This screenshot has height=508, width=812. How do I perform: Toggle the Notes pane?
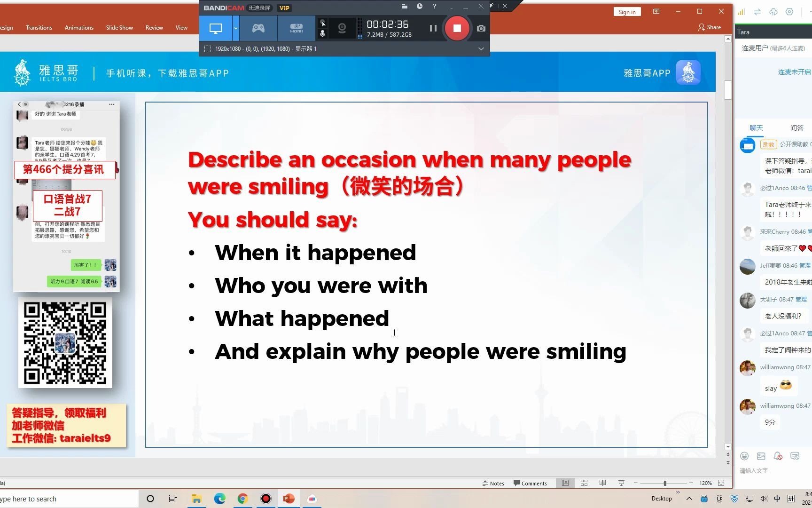pos(493,483)
